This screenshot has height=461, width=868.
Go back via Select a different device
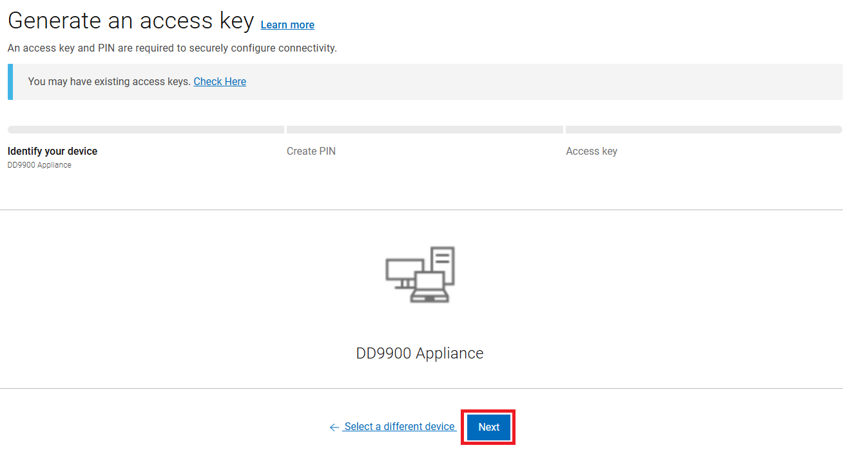pos(399,426)
